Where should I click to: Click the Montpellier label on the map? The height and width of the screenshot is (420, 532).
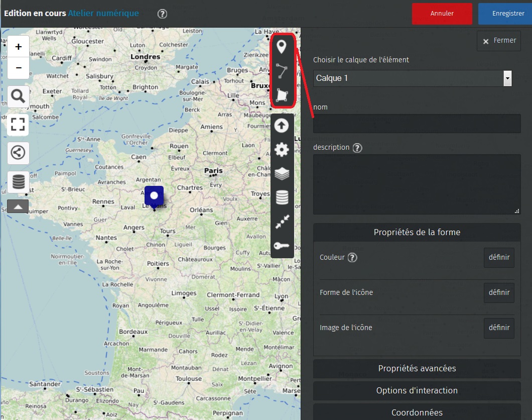pyautogui.click(x=255, y=379)
